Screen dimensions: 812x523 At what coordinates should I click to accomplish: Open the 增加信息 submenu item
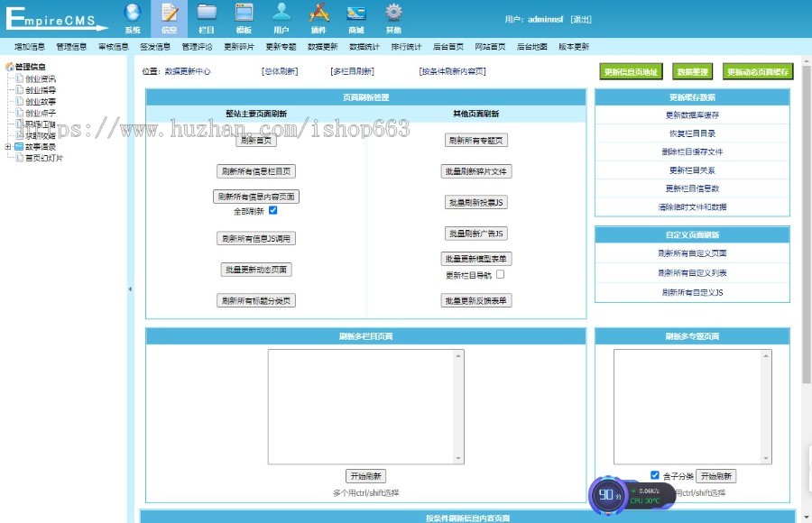pos(30,47)
